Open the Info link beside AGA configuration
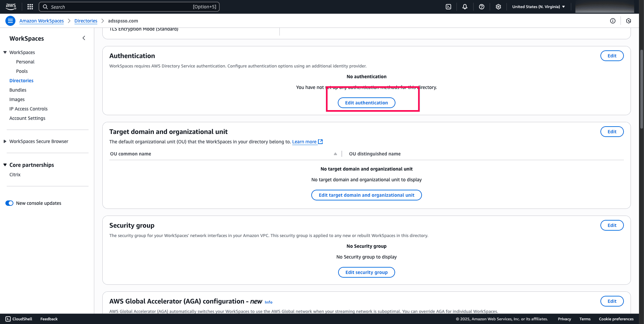Screen dimensions: 644x324 click(268, 302)
